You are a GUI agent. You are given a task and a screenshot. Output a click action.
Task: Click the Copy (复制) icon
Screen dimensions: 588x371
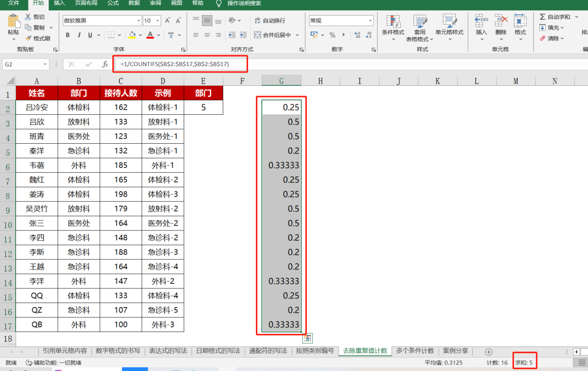click(x=28, y=28)
